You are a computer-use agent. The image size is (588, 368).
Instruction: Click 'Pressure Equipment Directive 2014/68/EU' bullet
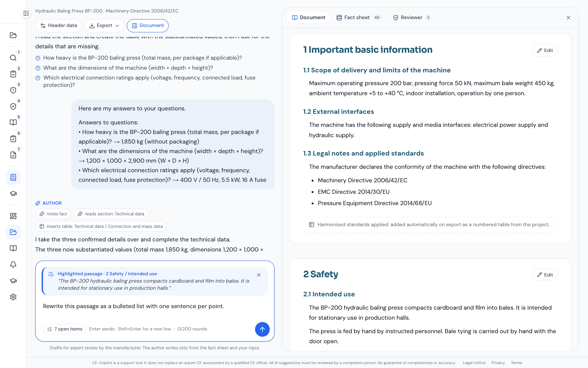(x=375, y=203)
